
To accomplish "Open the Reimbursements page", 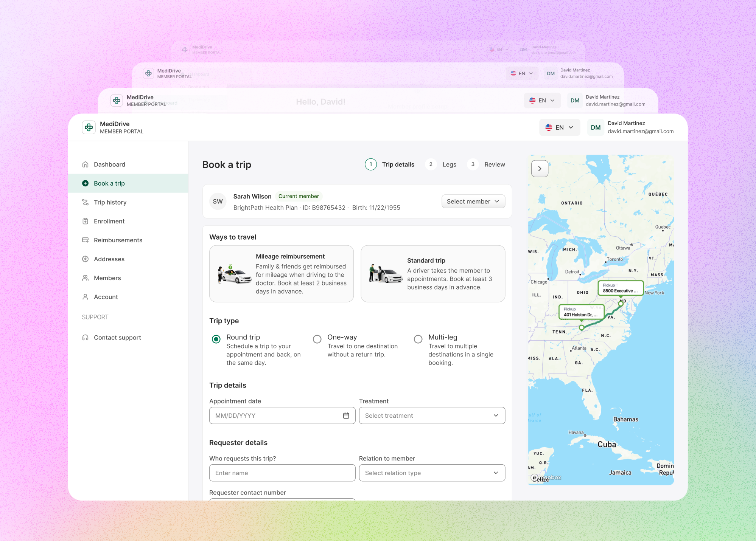I will click(128, 240).
